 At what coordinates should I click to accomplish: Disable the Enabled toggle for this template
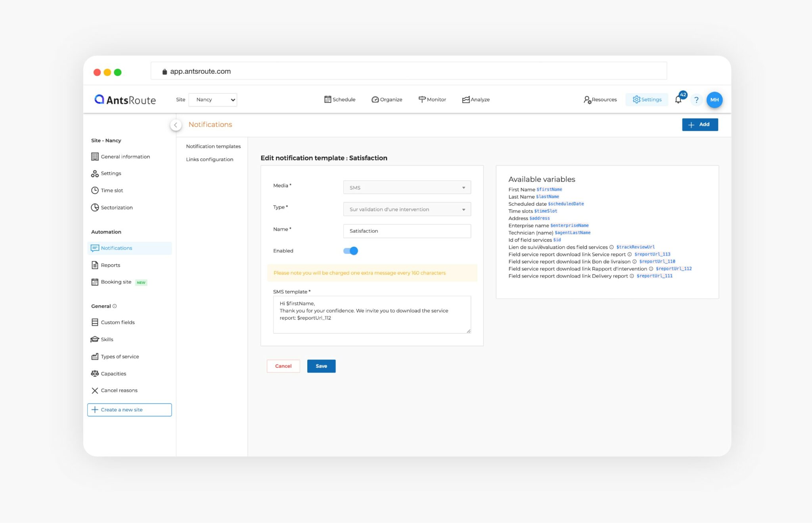click(350, 251)
